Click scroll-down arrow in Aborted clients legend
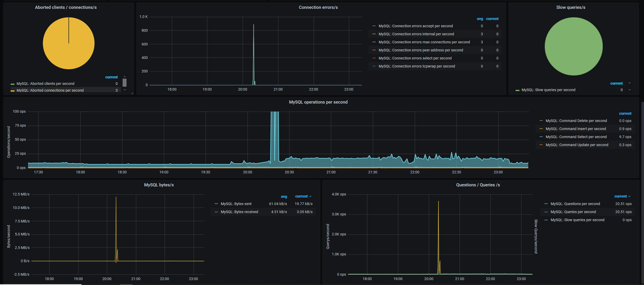 tap(125, 90)
